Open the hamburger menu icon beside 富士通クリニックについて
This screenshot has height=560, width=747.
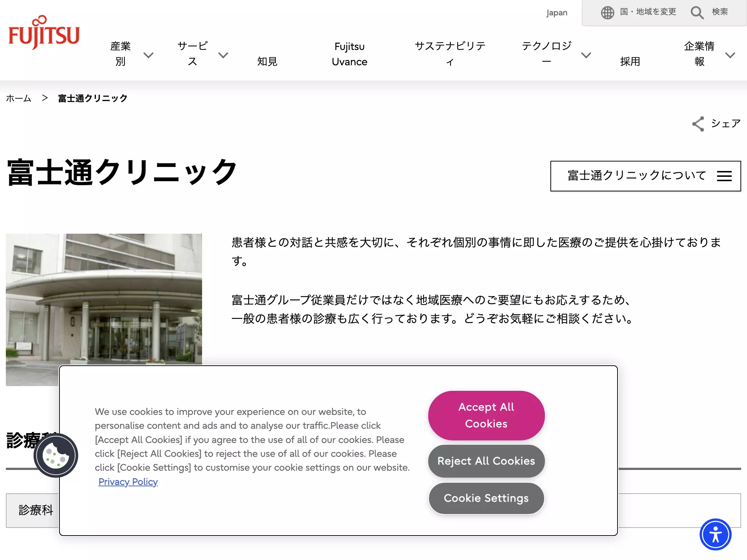(x=724, y=176)
